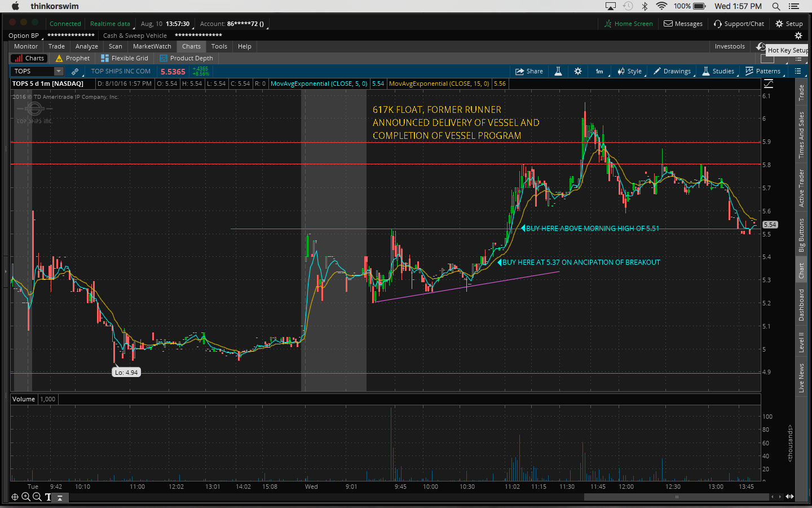Click the symbol link chain icon
Screen dimensions: 812x508
click(x=75, y=71)
